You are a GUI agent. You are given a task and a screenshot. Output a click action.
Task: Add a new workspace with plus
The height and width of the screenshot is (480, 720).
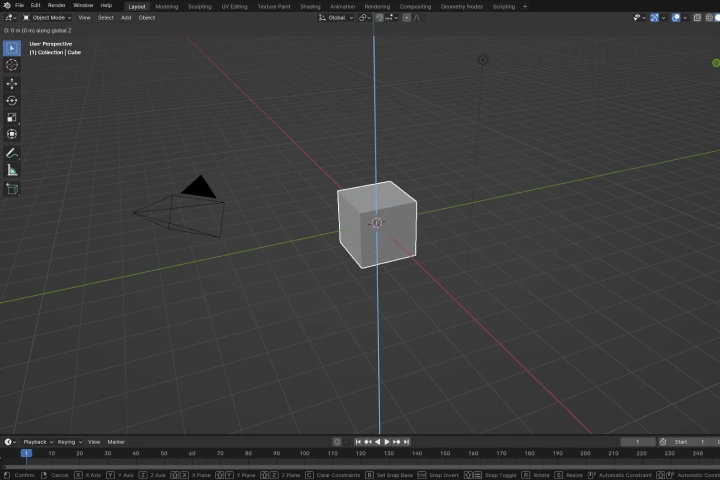pyautogui.click(x=525, y=6)
